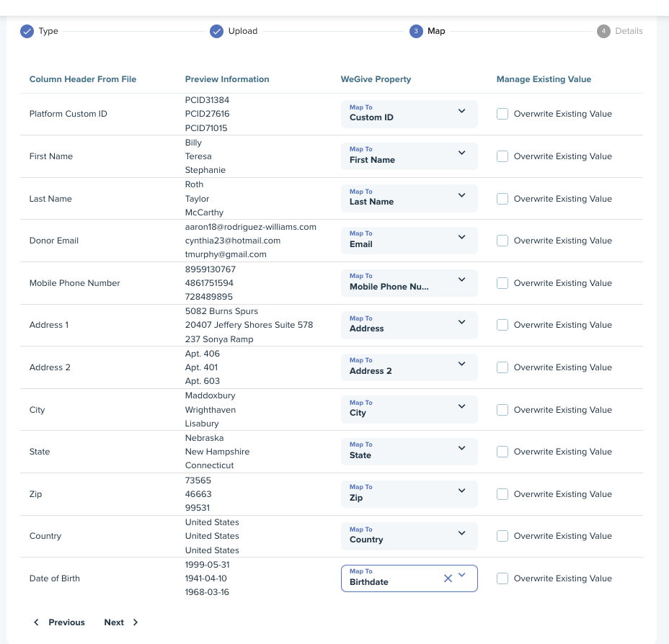Clear the Birthdate mapping with the X icon
This screenshot has height=644, width=669.
(x=448, y=578)
